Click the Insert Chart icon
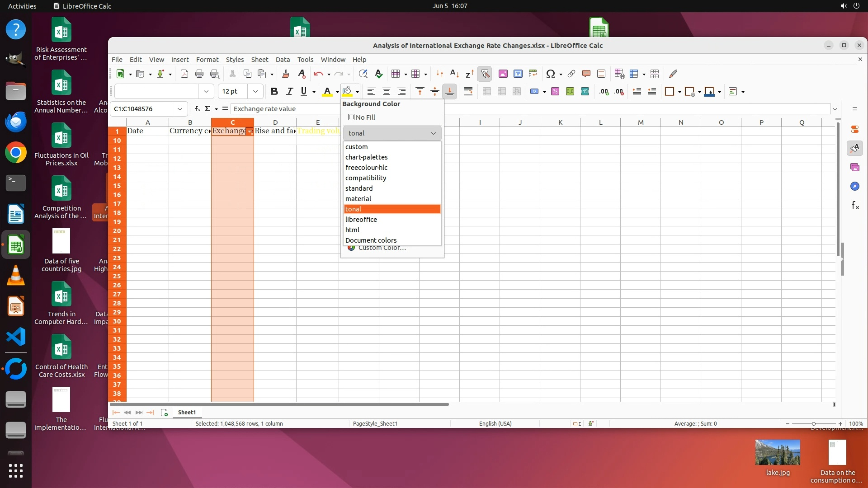Viewport: 868px width, 488px height. click(x=518, y=74)
